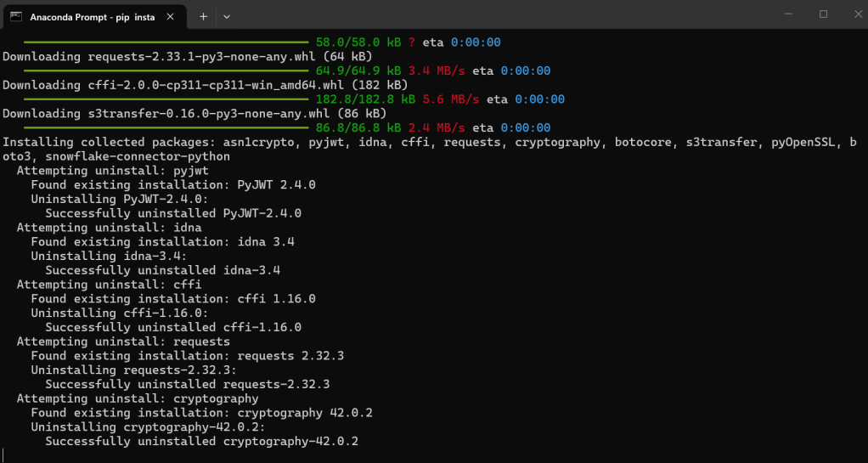The height and width of the screenshot is (463, 868).
Task: Click 'Successfully uninstalled cryptography-42.0.2' line
Action: [x=201, y=441]
